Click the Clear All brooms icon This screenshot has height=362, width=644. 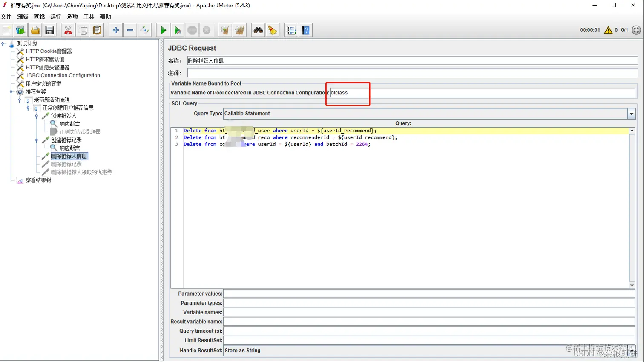240,30
